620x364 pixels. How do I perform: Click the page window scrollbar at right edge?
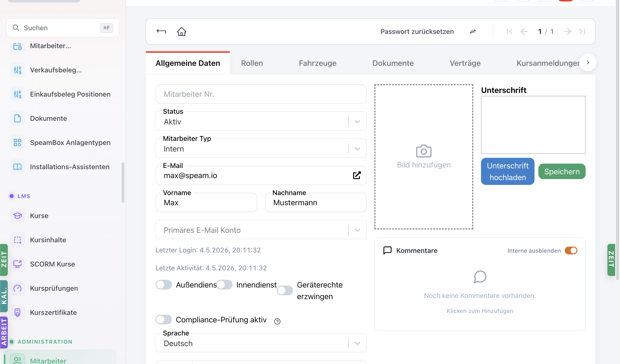pyautogui.click(x=617, y=140)
